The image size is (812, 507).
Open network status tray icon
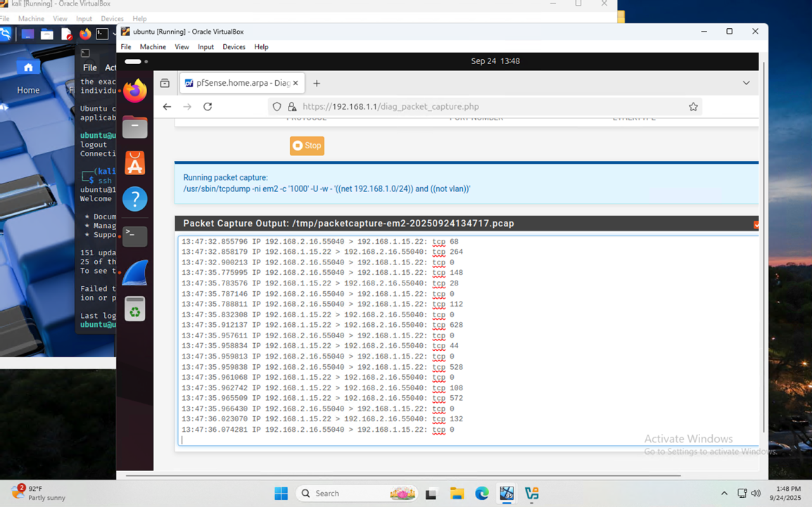coord(742,494)
